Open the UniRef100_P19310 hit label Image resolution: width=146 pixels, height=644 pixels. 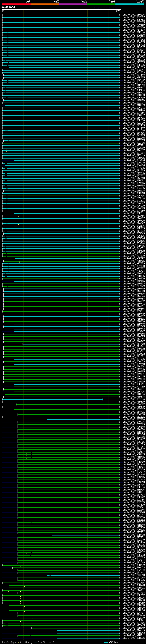click(x=133, y=402)
